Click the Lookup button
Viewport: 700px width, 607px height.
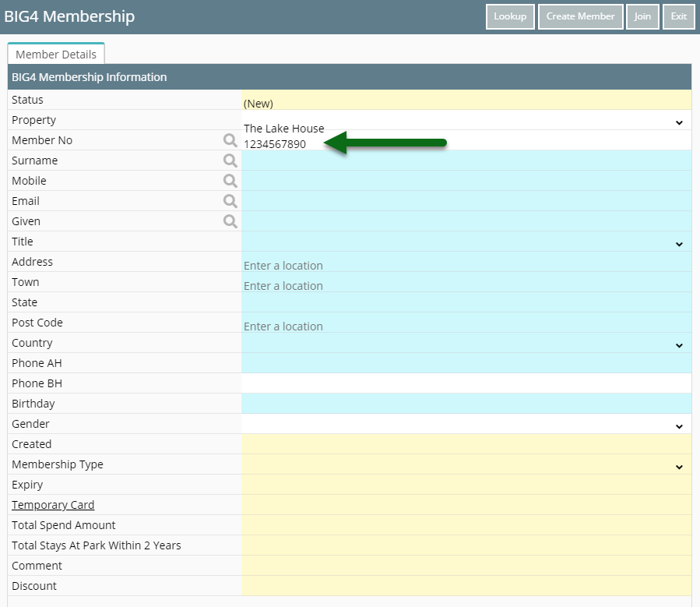[510, 16]
